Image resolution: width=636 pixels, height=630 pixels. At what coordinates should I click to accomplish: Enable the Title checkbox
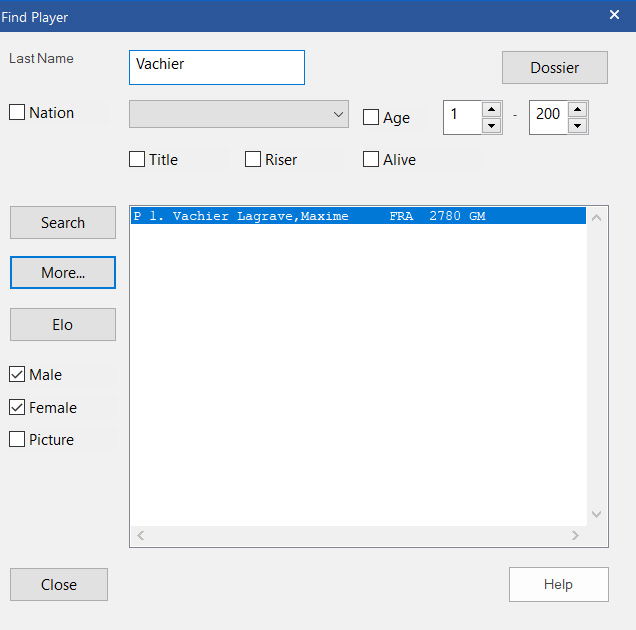(x=138, y=159)
